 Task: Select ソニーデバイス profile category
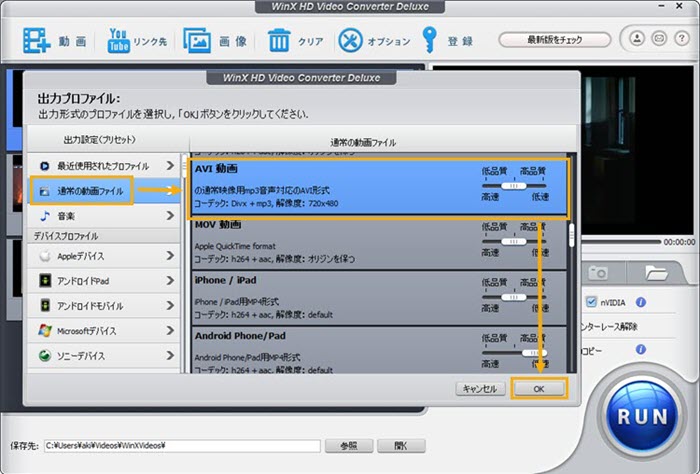click(104, 356)
